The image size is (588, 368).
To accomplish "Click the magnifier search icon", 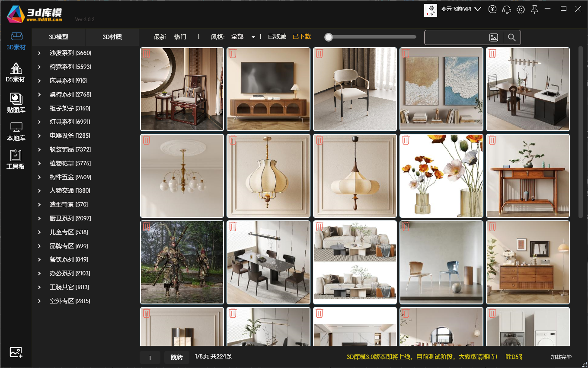I will (512, 38).
